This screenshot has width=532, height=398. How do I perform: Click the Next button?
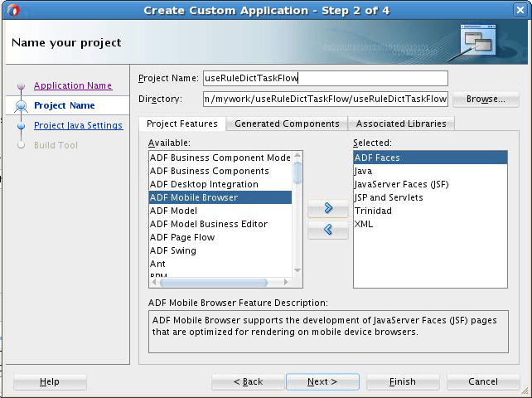point(322,381)
